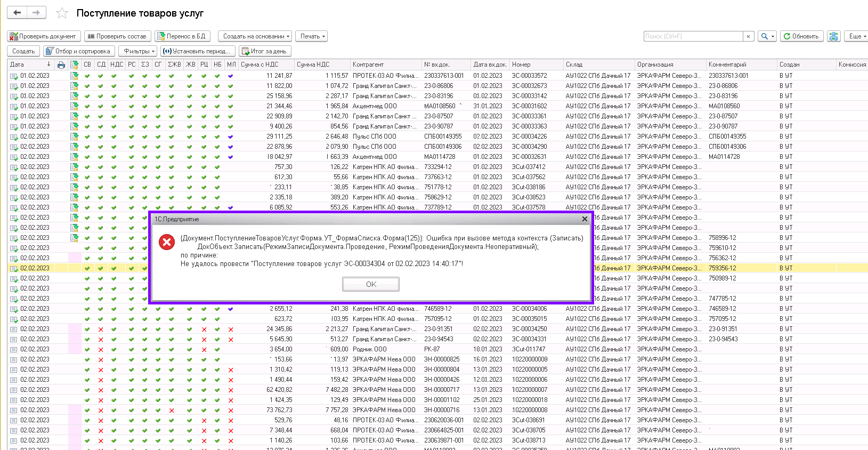The height and width of the screenshot is (450, 868).
Task: Click Проверить состав barcode button
Action: click(x=117, y=36)
